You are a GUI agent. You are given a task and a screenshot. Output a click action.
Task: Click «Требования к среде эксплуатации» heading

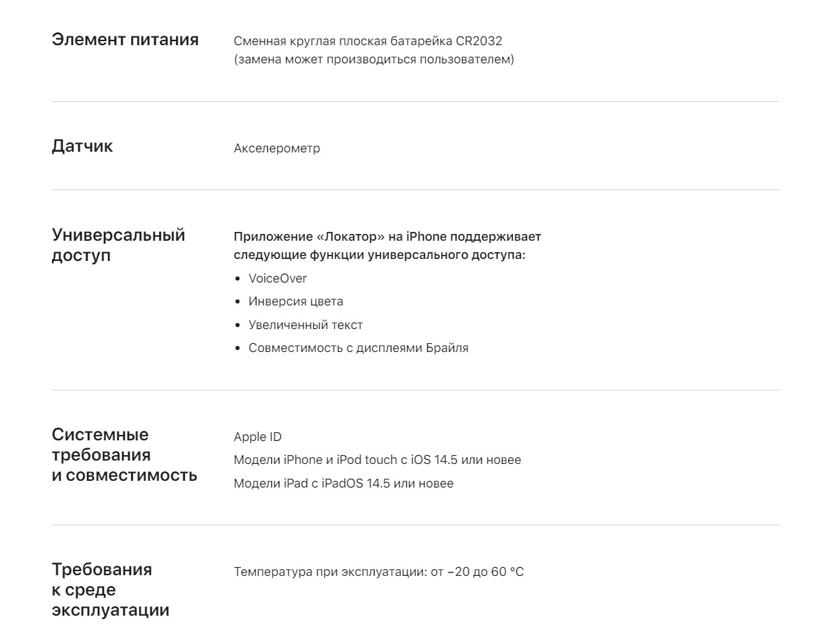[x=110, y=590]
